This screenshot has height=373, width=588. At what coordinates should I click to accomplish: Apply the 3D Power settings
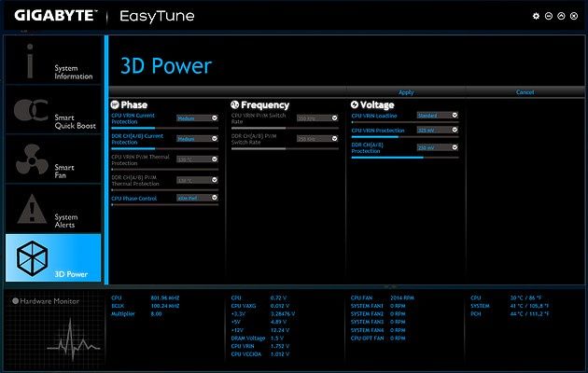pyautogui.click(x=406, y=92)
